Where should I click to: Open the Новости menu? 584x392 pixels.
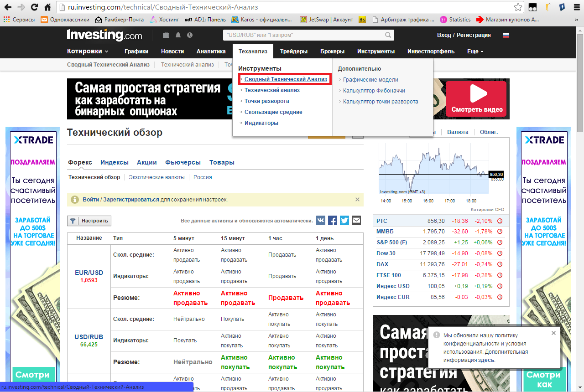click(x=172, y=52)
